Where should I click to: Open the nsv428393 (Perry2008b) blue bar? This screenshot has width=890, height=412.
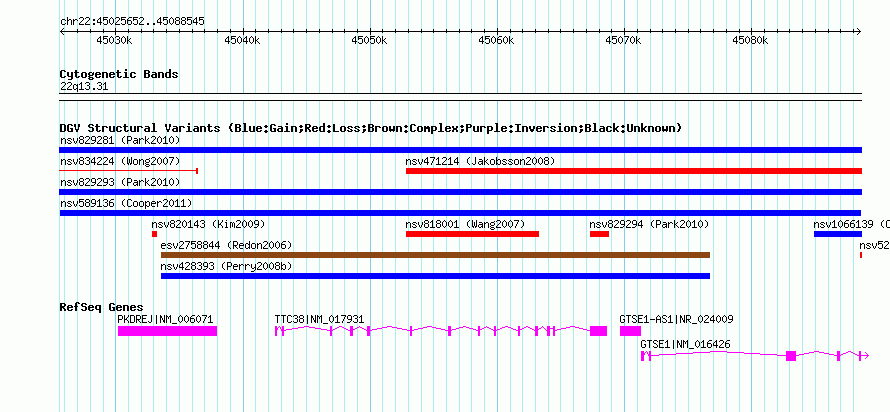(x=435, y=276)
